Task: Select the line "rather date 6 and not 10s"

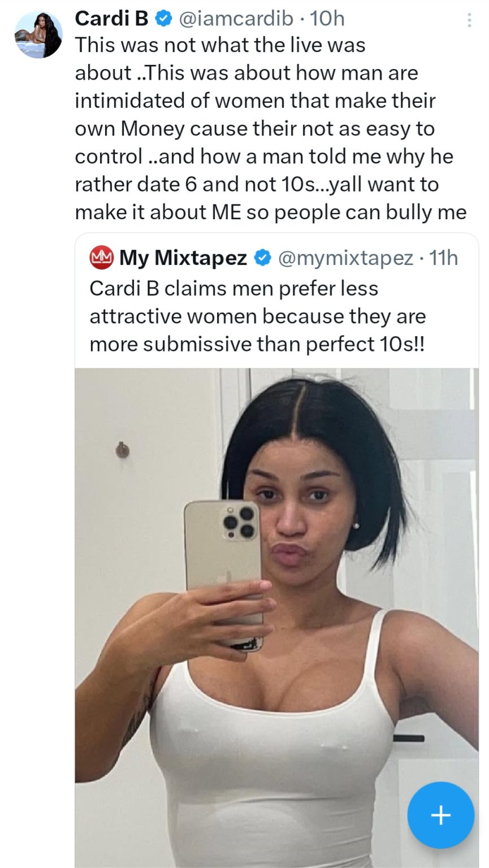Action: tap(257, 184)
